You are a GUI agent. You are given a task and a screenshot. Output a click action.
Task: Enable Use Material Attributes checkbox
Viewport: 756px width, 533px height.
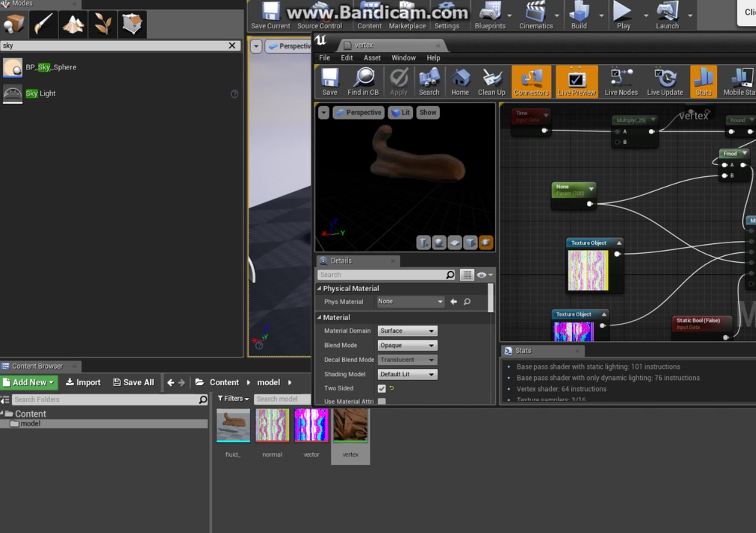(381, 401)
